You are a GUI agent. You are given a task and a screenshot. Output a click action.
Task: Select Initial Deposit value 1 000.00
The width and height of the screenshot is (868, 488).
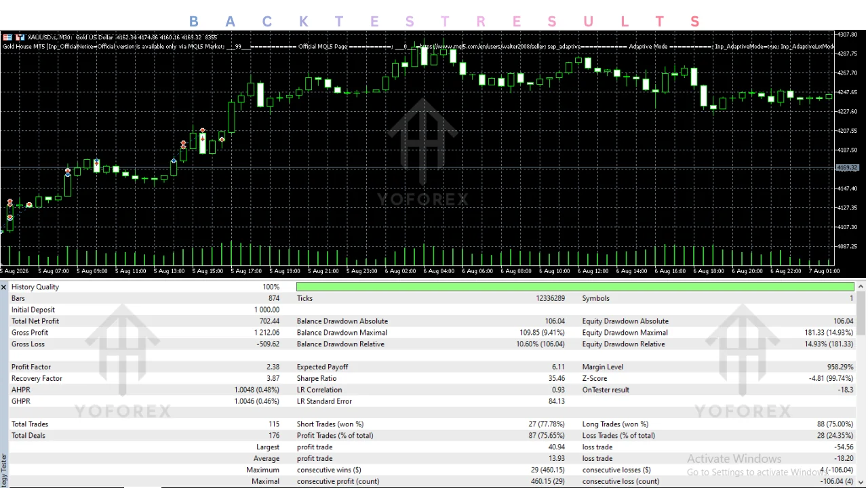pos(267,310)
